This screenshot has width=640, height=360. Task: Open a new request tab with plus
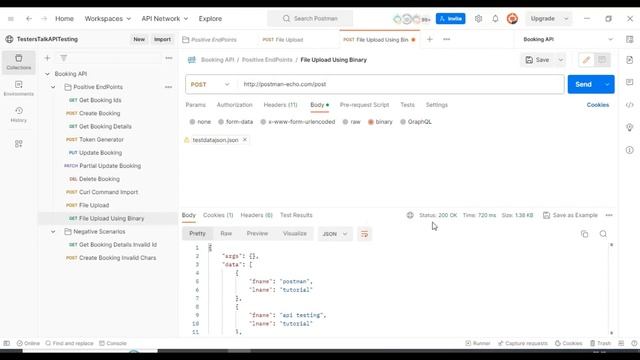tap(429, 40)
